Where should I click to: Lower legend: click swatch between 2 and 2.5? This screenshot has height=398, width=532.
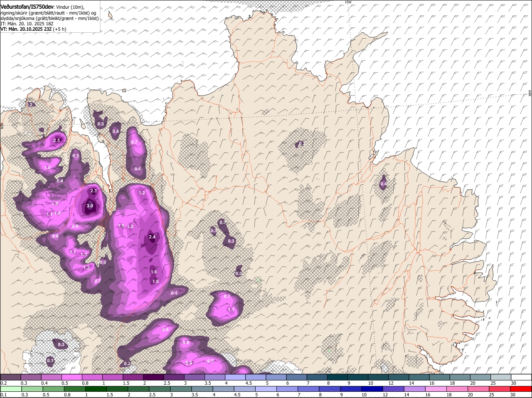click(x=139, y=389)
